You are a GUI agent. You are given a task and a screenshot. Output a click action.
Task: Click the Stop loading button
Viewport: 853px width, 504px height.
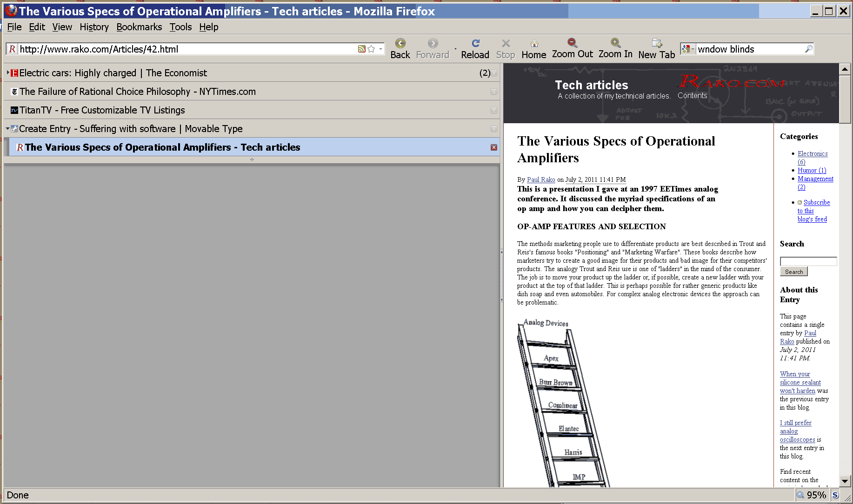click(x=506, y=49)
